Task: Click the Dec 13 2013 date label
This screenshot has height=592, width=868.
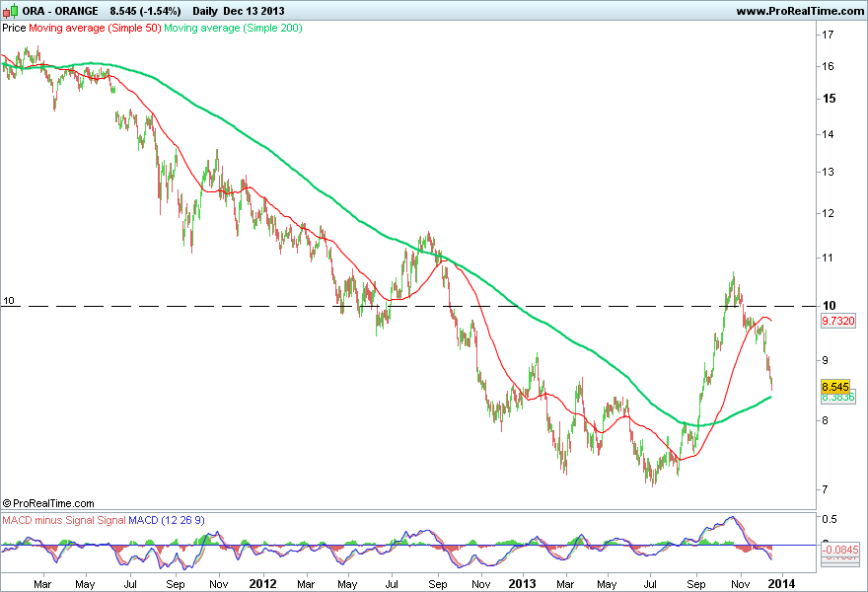Action: (253, 11)
